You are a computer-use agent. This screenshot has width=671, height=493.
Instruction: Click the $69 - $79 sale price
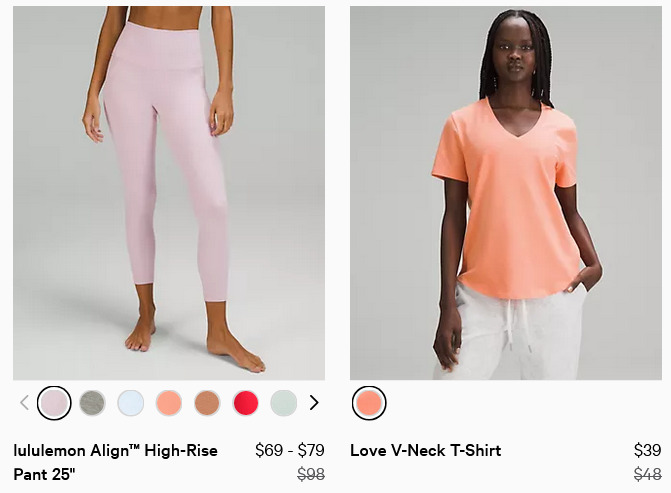click(290, 450)
